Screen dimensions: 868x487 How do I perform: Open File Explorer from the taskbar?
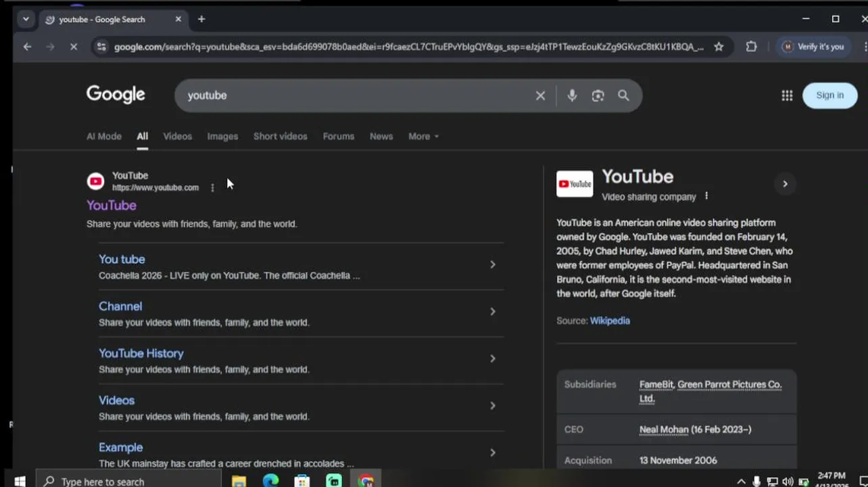tap(239, 481)
